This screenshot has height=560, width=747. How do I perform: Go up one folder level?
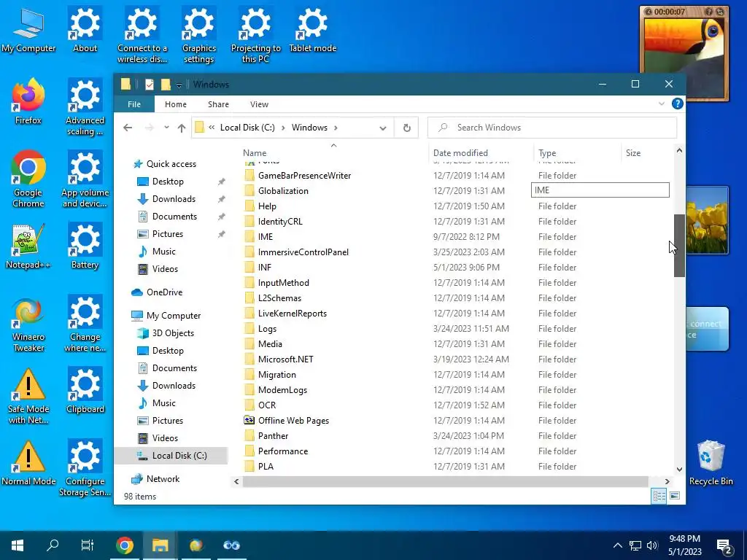182,127
